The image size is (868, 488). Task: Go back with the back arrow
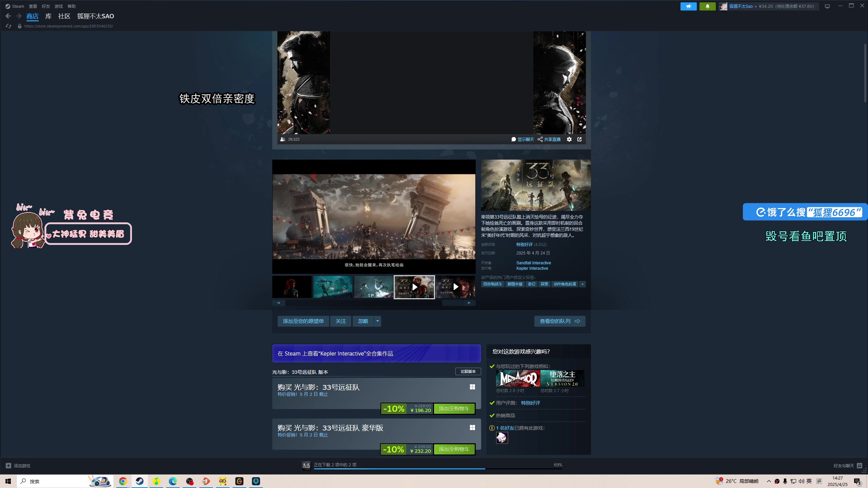click(8, 16)
